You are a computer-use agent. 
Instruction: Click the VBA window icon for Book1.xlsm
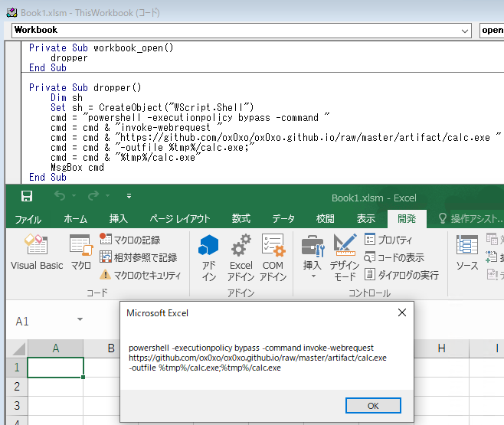[12, 13]
